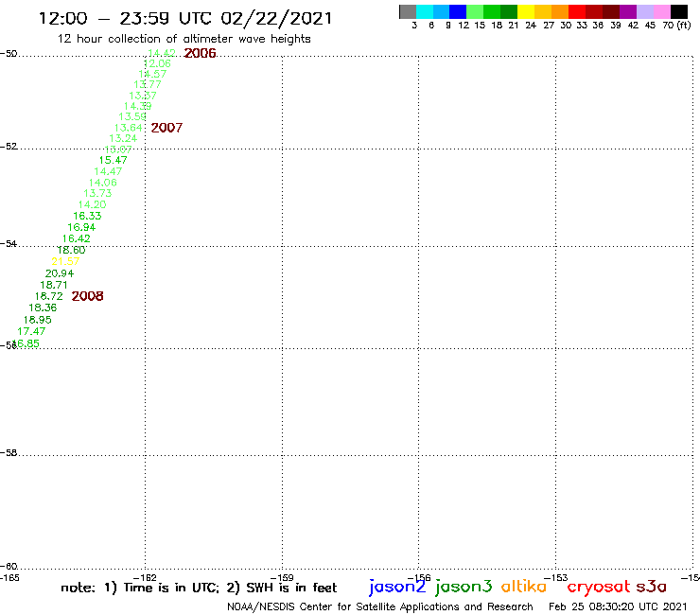Select the wave height value 12.06
Viewport: 700px width, 615px height.
tap(157, 64)
